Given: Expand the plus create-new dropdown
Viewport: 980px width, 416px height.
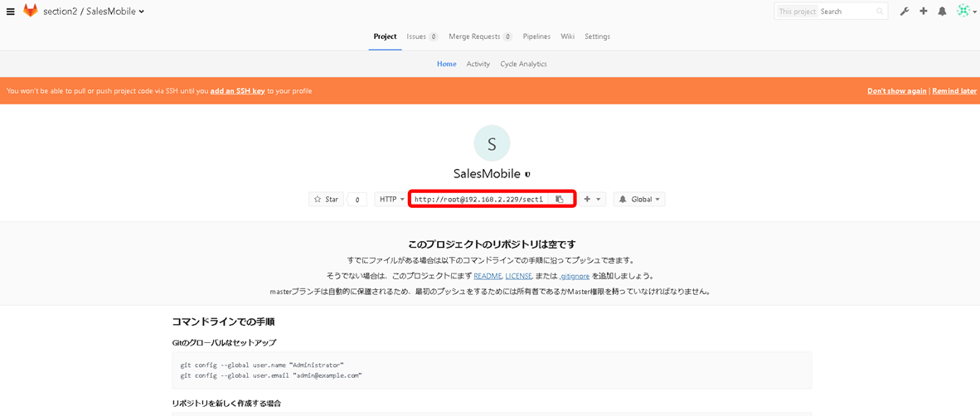Looking at the screenshot, I should coord(592,199).
